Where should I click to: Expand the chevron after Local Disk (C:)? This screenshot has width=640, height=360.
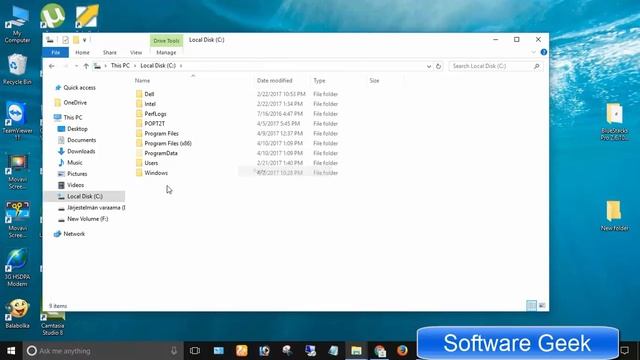coord(181,66)
